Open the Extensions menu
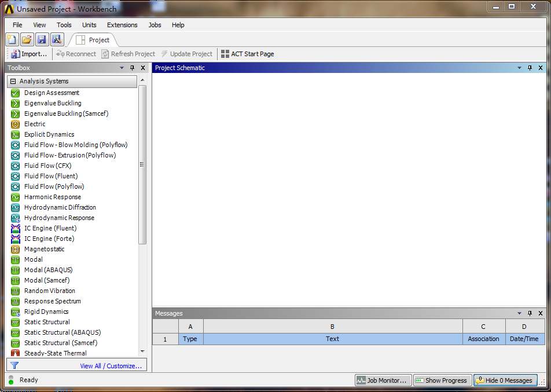Image resolution: width=551 pixels, height=392 pixels. coord(122,25)
